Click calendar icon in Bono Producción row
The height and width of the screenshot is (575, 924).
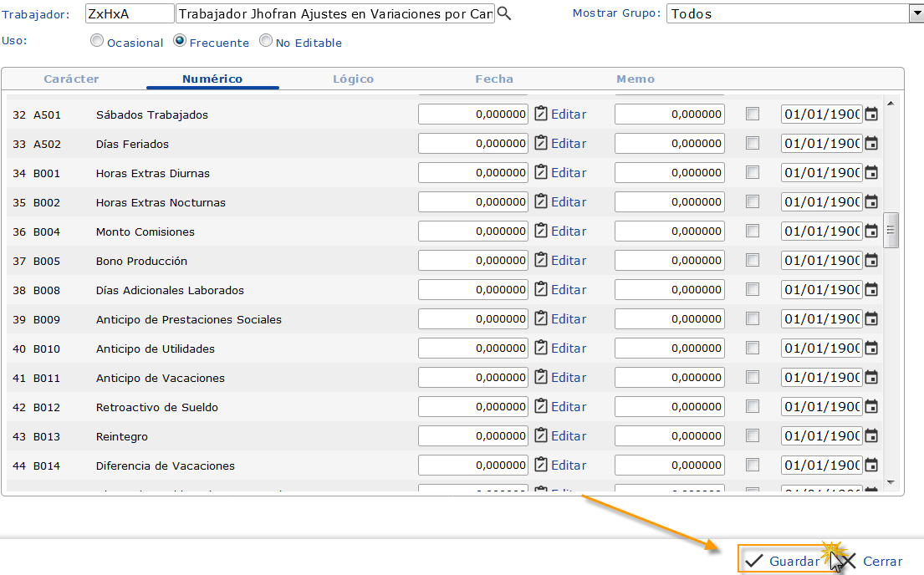click(871, 261)
